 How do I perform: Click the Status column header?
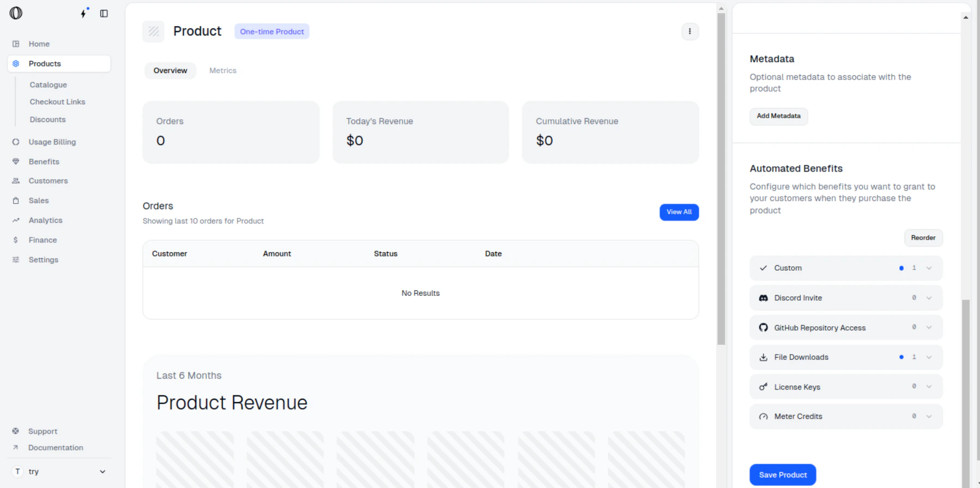tap(385, 254)
